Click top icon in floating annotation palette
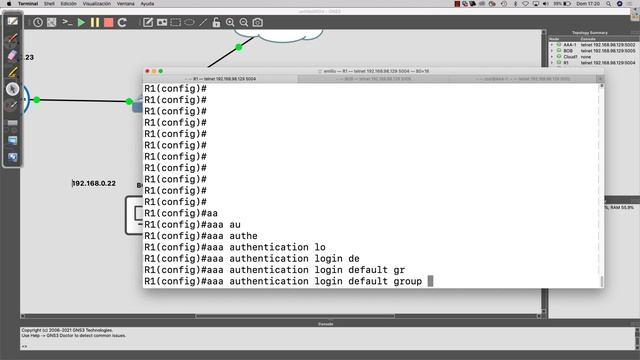640x360 pixels. click(12, 21)
